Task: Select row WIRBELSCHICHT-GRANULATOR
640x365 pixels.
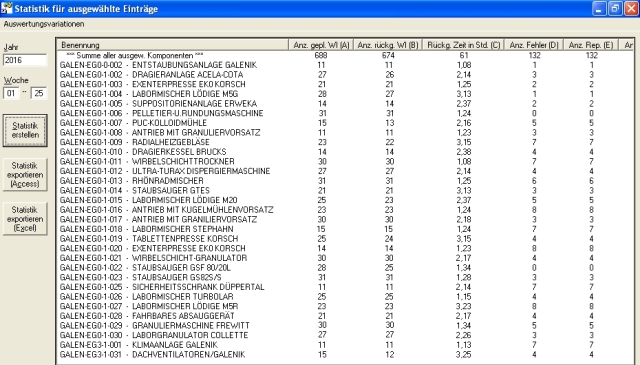Action: click(x=344, y=258)
